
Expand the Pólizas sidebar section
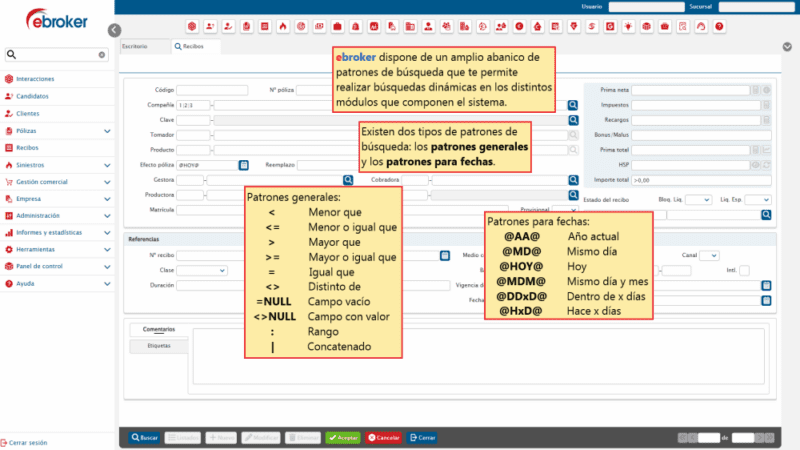[x=107, y=131]
